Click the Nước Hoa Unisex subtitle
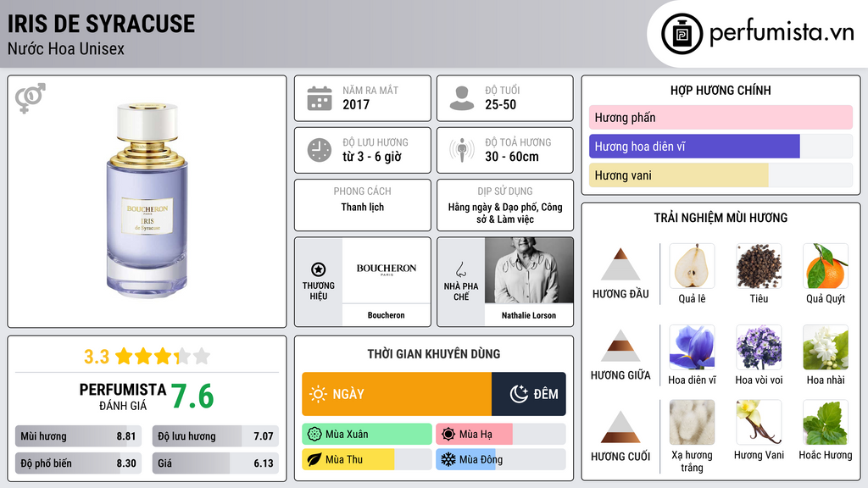Screen dimensions: 868x488 (66, 48)
